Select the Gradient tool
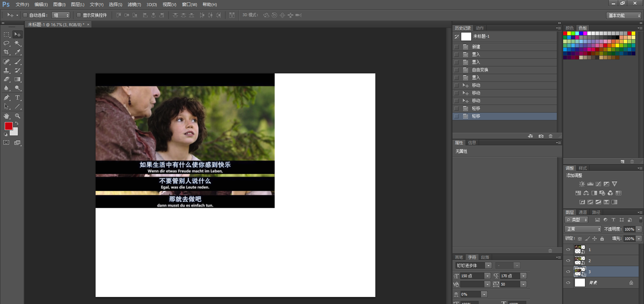 click(x=17, y=79)
